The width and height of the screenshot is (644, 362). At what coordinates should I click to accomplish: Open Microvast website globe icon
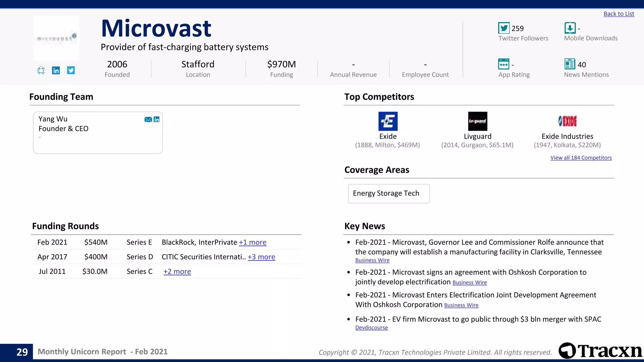pos(41,70)
